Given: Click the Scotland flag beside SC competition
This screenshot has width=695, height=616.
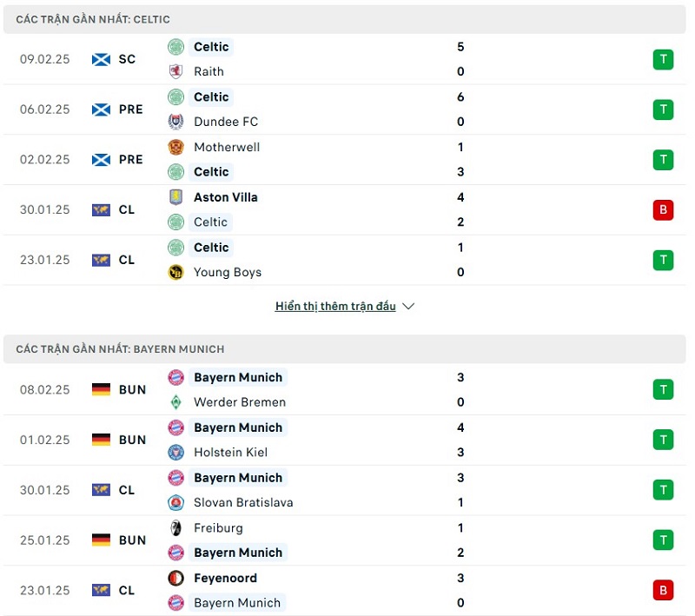Looking at the screenshot, I should (102, 59).
